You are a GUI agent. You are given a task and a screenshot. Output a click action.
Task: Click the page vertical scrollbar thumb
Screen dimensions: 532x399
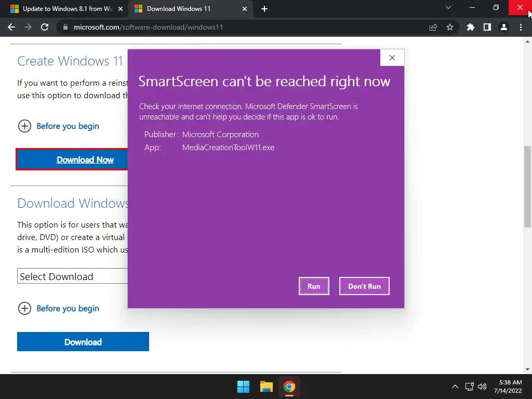tap(527, 187)
